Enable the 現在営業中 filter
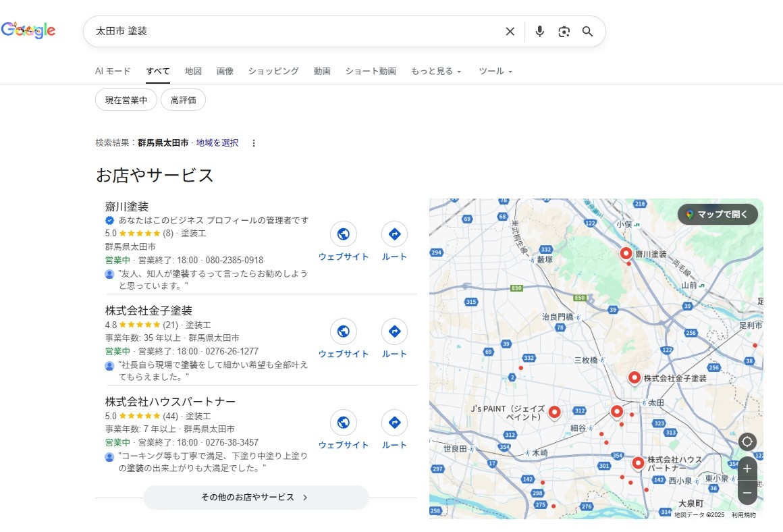 126,99
